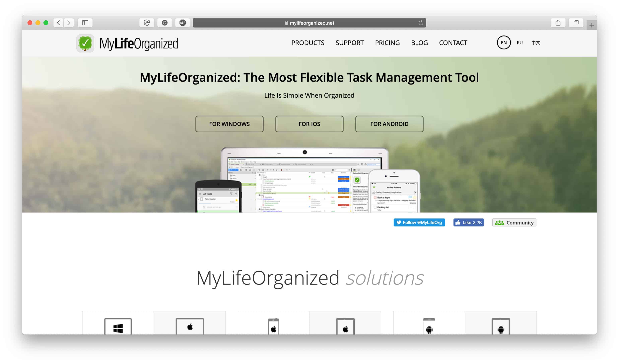Click the Apple Mac platform icon

[190, 328]
